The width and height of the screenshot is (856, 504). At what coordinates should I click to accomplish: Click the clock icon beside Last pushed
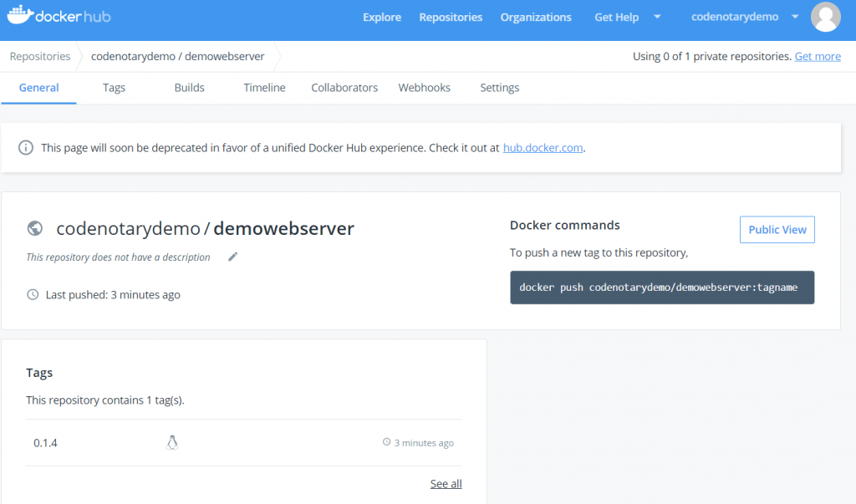[33, 295]
